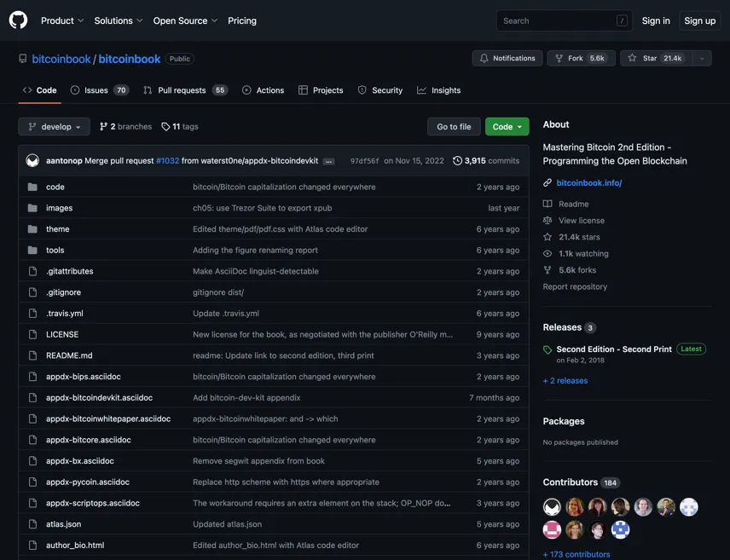
Task: Click into the Search input field
Action: pos(565,20)
